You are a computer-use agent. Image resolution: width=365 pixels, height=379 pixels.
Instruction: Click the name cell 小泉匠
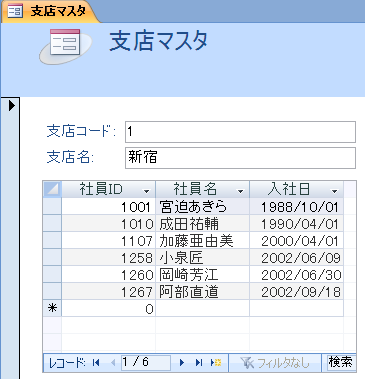point(203,258)
